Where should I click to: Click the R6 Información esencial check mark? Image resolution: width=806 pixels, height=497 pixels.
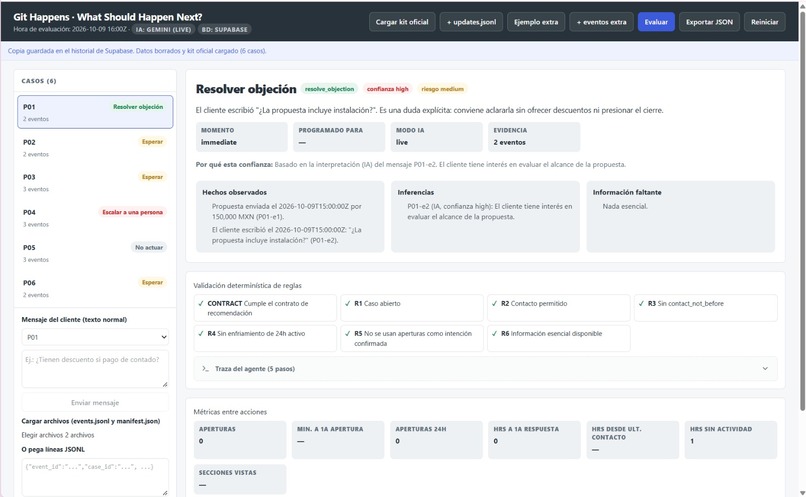click(494, 334)
